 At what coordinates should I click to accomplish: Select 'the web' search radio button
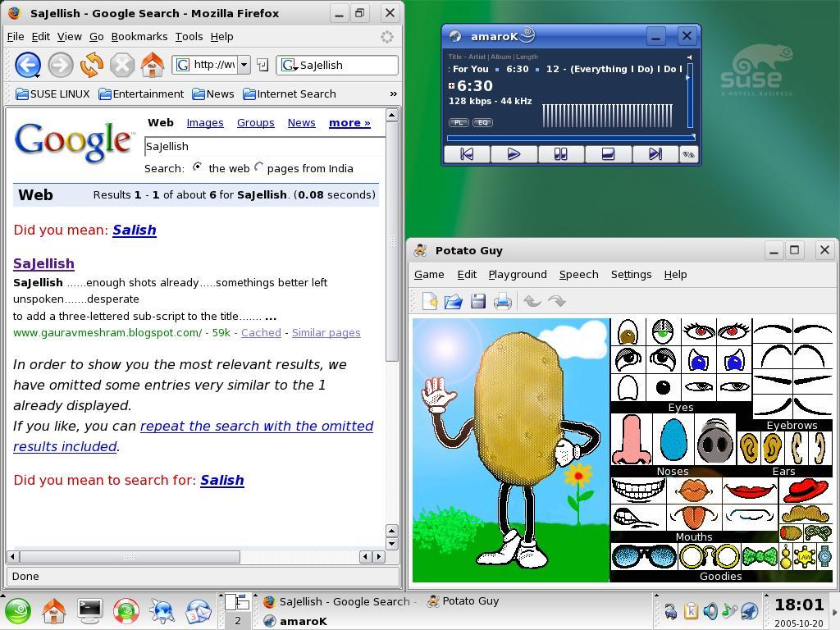[x=197, y=167]
